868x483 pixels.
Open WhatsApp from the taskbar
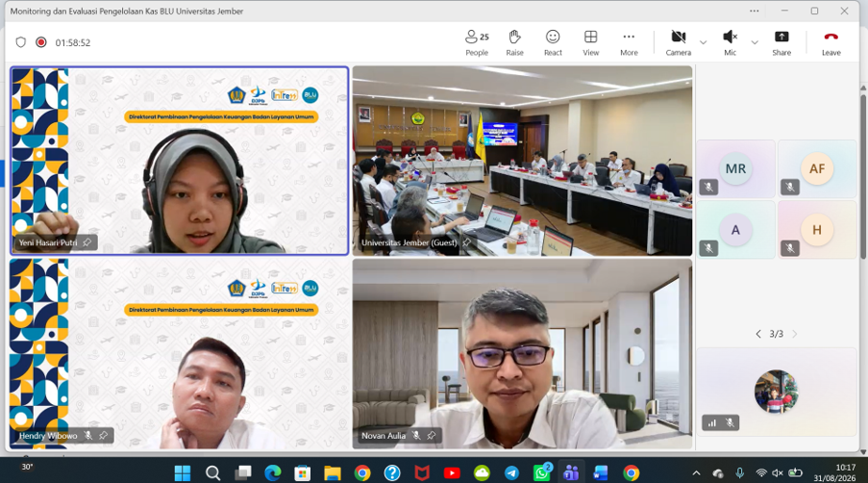coord(542,472)
